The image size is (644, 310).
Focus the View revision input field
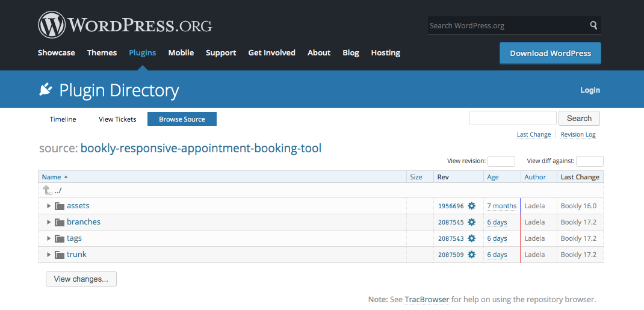pyautogui.click(x=501, y=161)
